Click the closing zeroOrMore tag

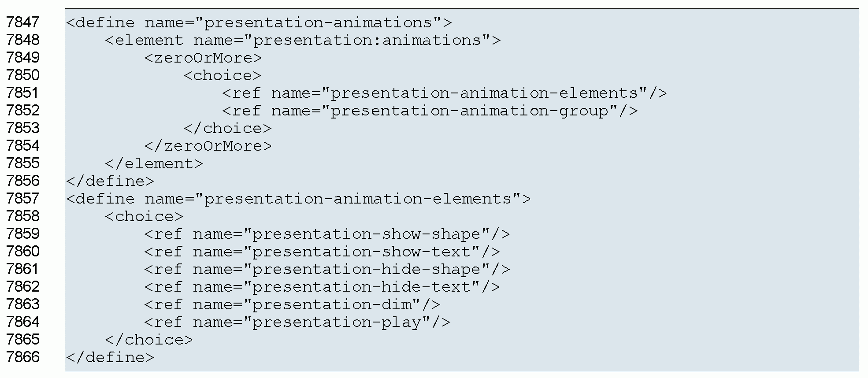click(x=208, y=146)
